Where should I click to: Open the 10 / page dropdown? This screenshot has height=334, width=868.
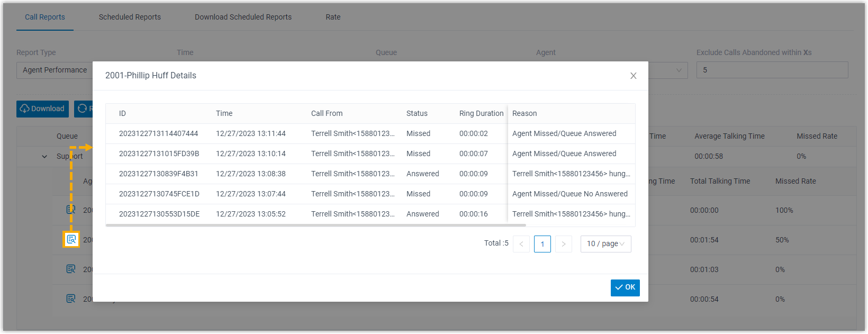(x=605, y=243)
